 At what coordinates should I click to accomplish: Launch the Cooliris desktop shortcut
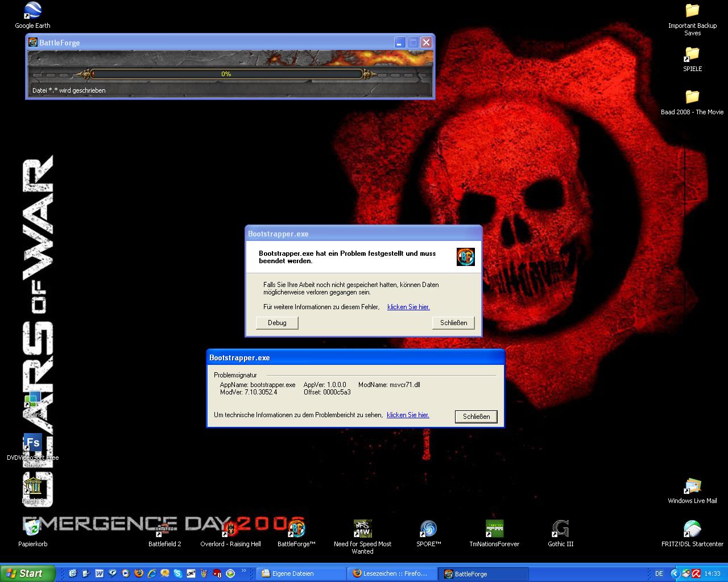32,404
